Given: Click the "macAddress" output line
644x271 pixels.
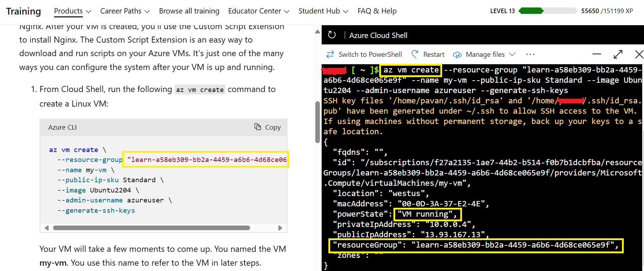Looking at the screenshot, I should (x=411, y=204).
